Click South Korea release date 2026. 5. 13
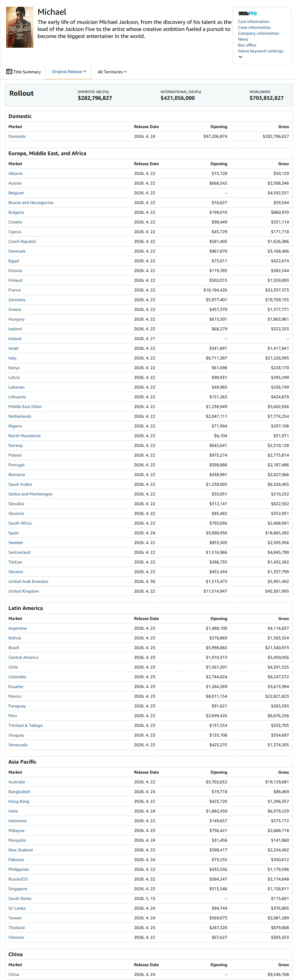 (x=145, y=898)
